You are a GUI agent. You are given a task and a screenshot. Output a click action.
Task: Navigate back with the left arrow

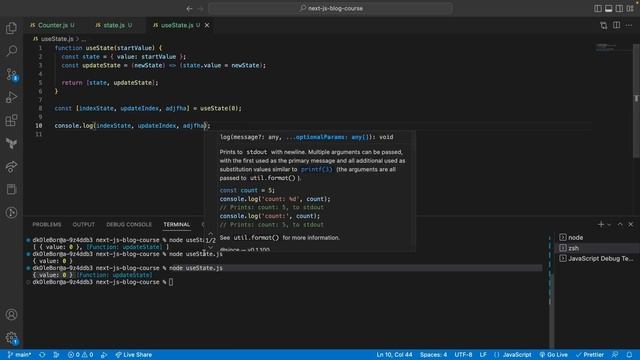pos(189,8)
